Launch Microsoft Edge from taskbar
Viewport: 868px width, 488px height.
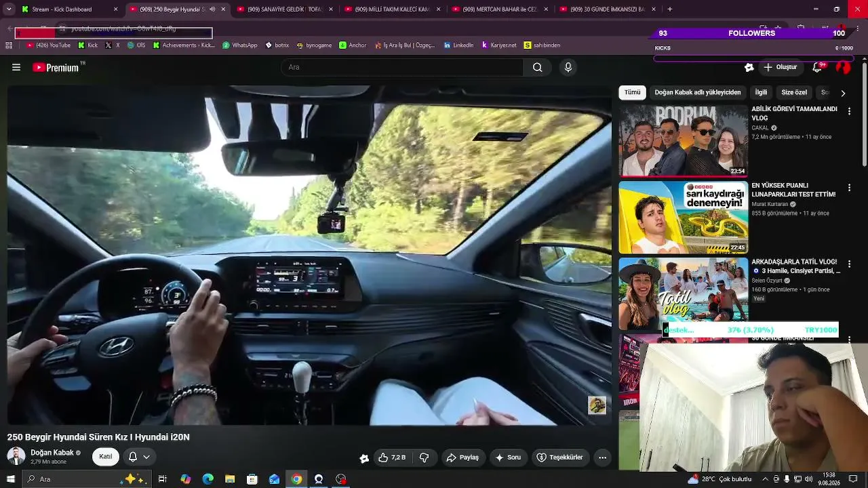point(208,479)
